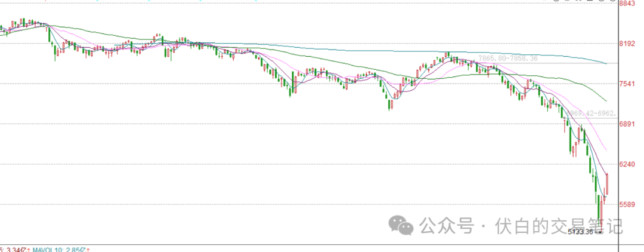Click the right end of green moving average
The image size is (644, 252).
tap(606, 100)
